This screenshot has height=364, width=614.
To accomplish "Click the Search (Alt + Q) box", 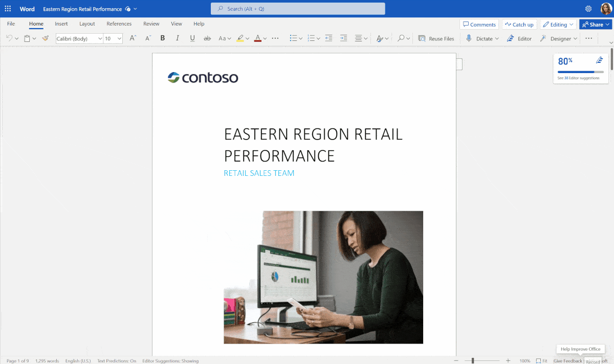I will tap(298, 9).
